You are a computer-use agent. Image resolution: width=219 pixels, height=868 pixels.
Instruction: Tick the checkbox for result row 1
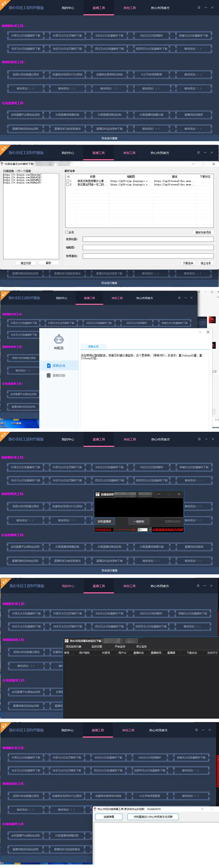pyautogui.click(x=68, y=181)
